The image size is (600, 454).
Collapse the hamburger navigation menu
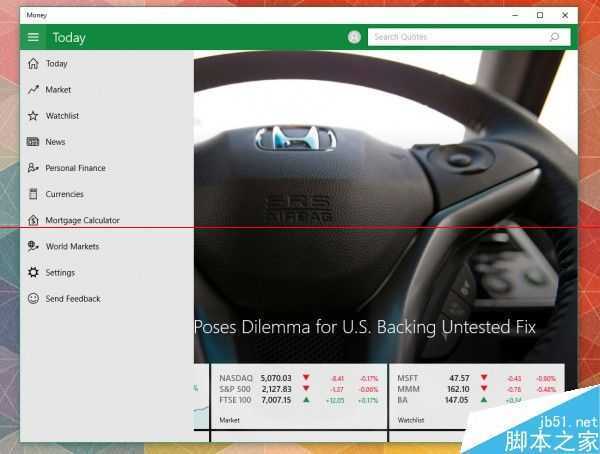33,37
